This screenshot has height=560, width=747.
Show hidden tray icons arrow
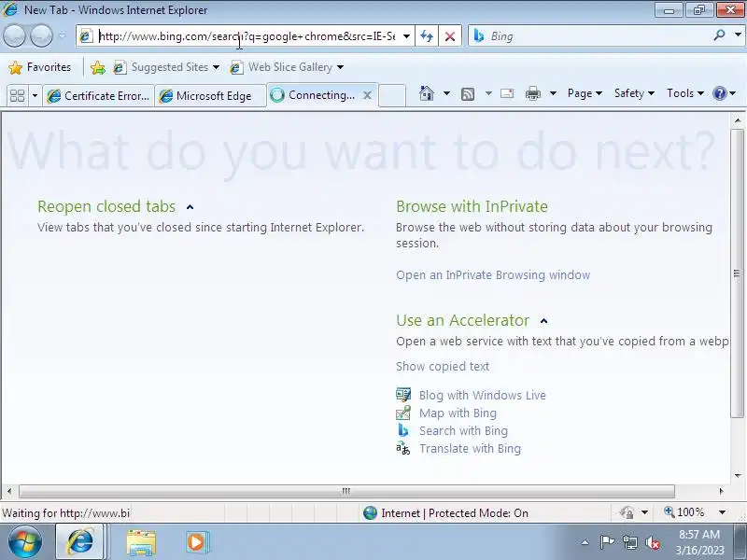pyautogui.click(x=585, y=542)
